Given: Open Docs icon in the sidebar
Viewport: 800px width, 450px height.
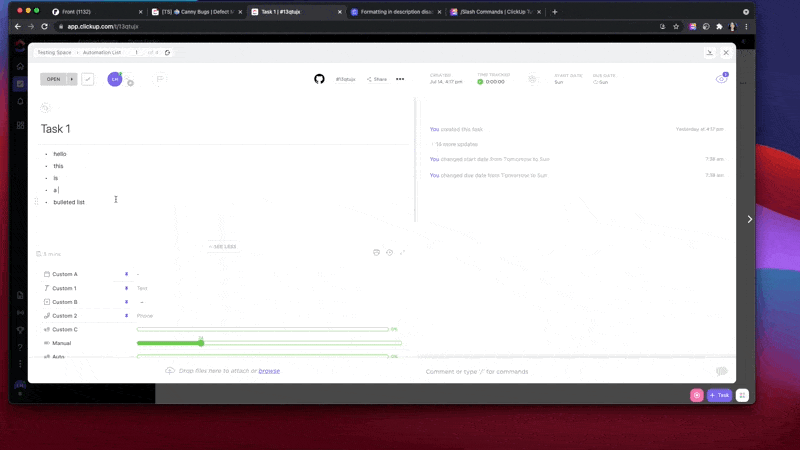Looking at the screenshot, I should tap(20, 295).
